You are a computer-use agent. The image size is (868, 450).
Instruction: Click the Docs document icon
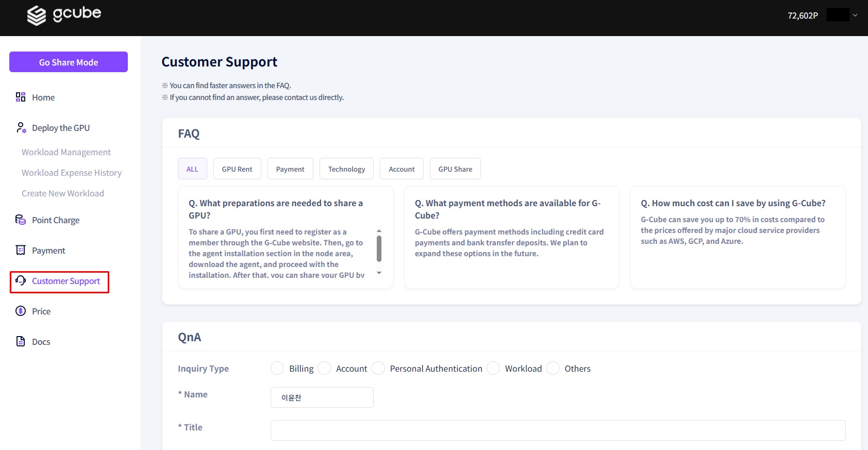21,341
